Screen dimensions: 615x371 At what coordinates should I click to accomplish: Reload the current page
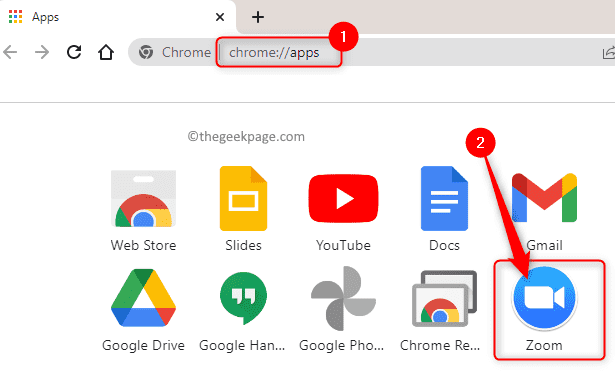click(x=74, y=52)
